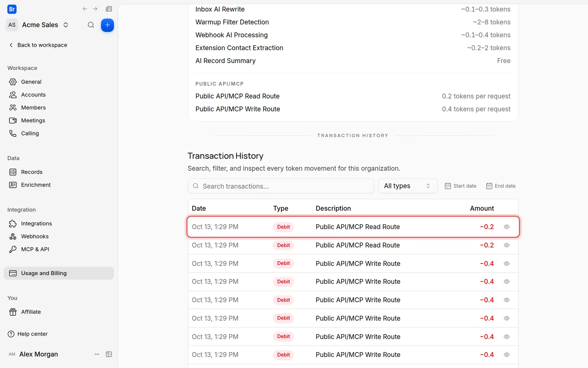
Task: Open the search magnifier icon in sidebar
Action: point(91,25)
